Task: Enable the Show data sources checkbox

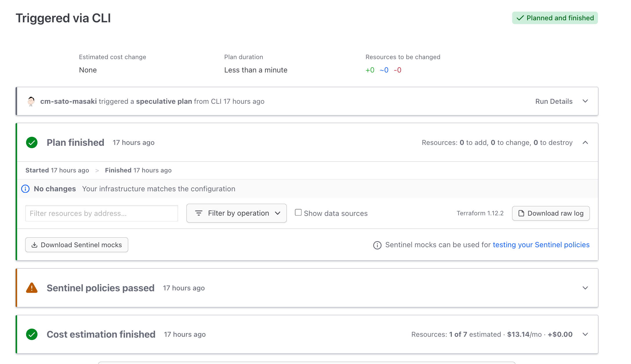Action: 298,212
